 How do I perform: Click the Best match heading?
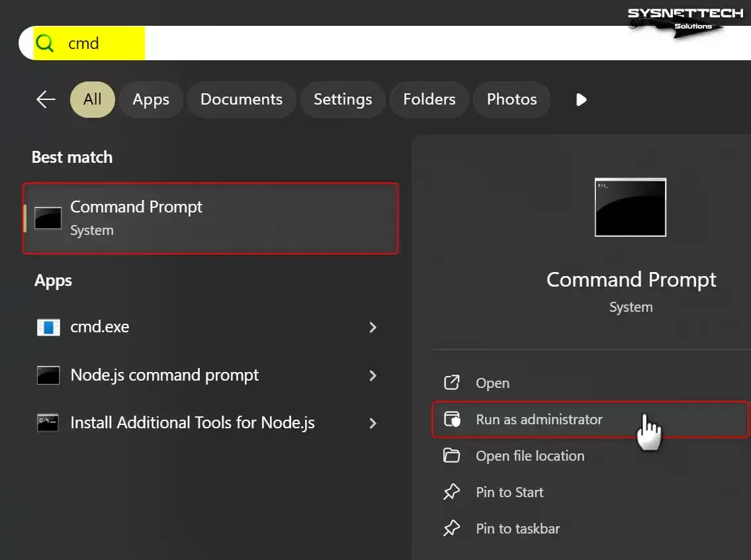click(72, 158)
